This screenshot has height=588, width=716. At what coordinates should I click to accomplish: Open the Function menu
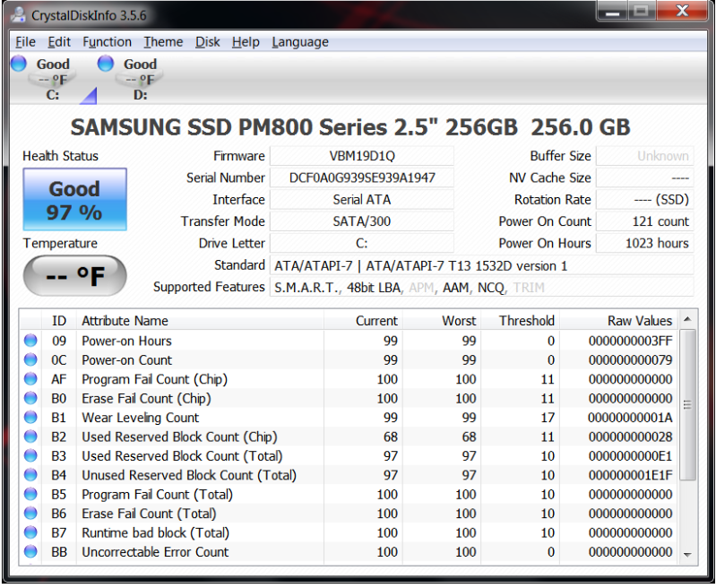pyautogui.click(x=107, y=42)
